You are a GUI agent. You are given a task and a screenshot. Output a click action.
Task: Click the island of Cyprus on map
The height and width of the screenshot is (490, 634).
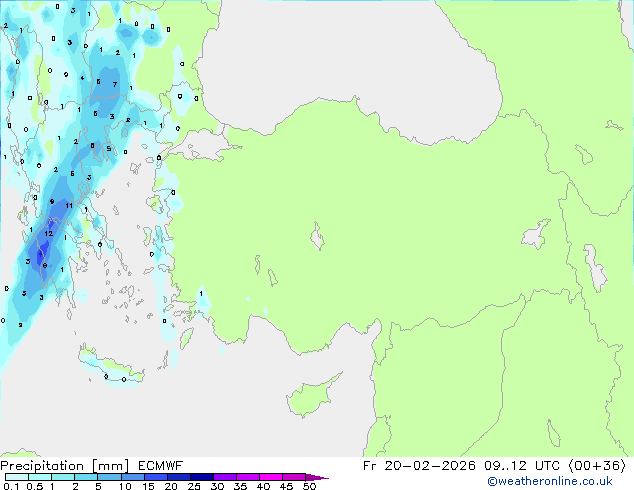coord(311,397)
